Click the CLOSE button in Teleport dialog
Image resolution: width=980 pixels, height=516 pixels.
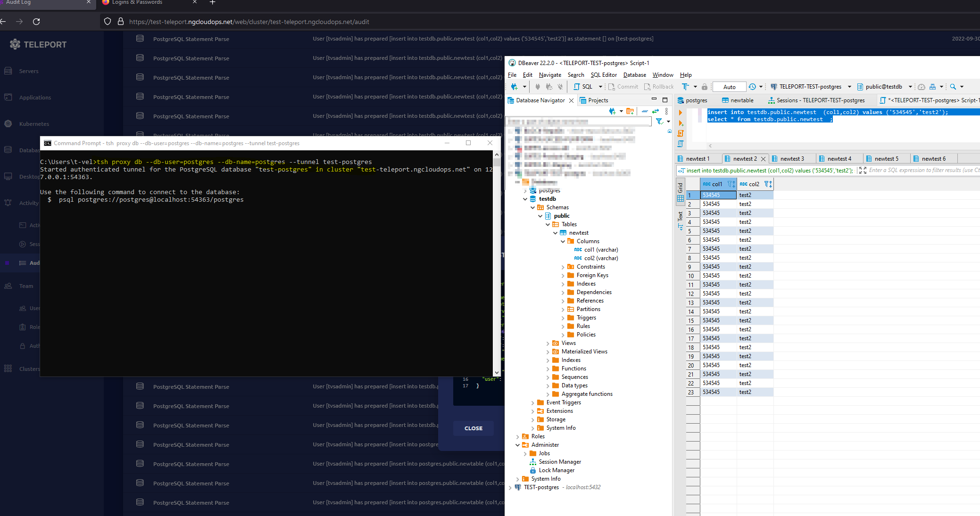point(473,428)
